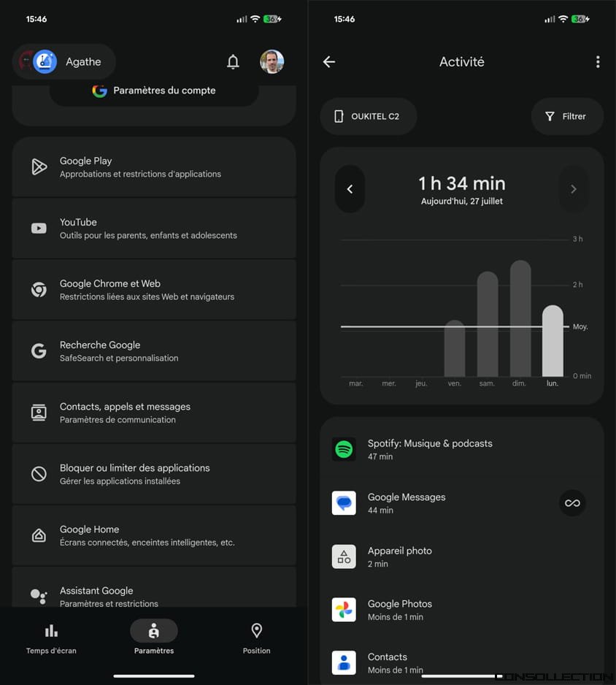Switch to the Position tab
The image size is (616, 685).
click(256, 639)
